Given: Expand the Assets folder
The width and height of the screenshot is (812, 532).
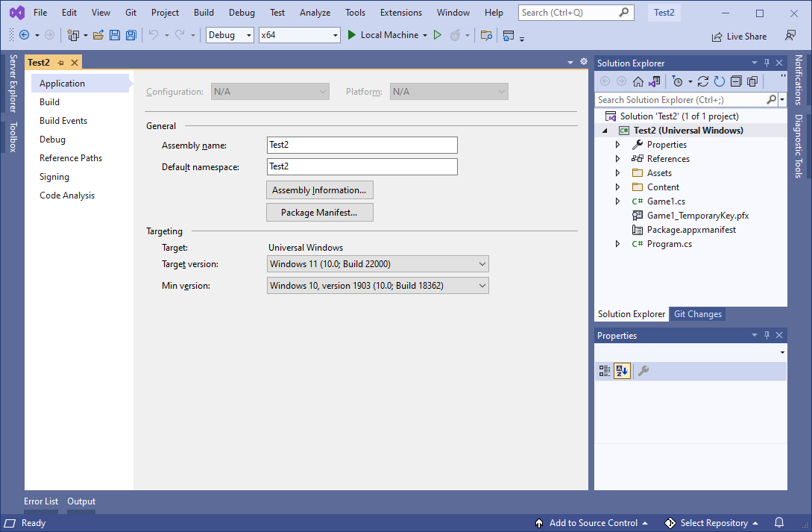Looking at the screenshot, I should (617, 172).
